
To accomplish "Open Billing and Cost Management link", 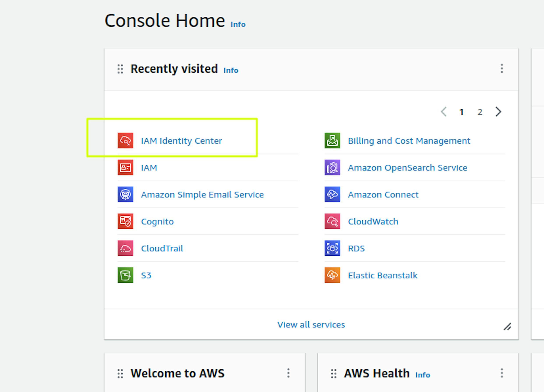I will (409, 141).
